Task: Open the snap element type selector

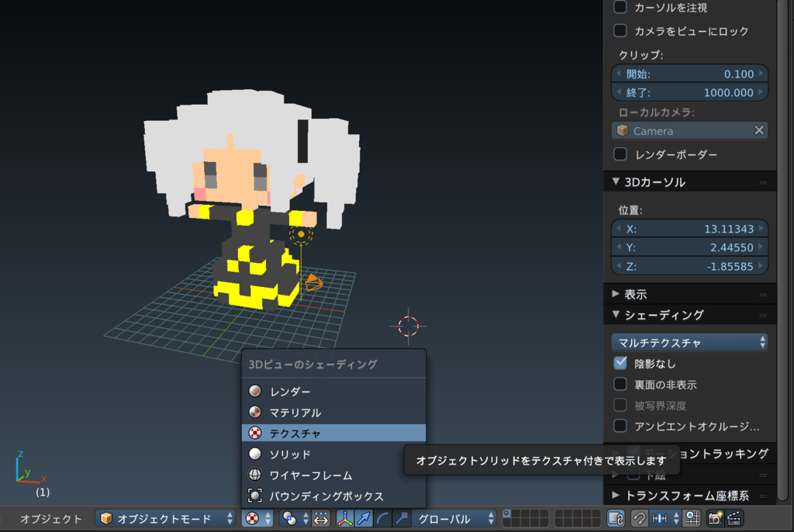Action: point(665,518)
